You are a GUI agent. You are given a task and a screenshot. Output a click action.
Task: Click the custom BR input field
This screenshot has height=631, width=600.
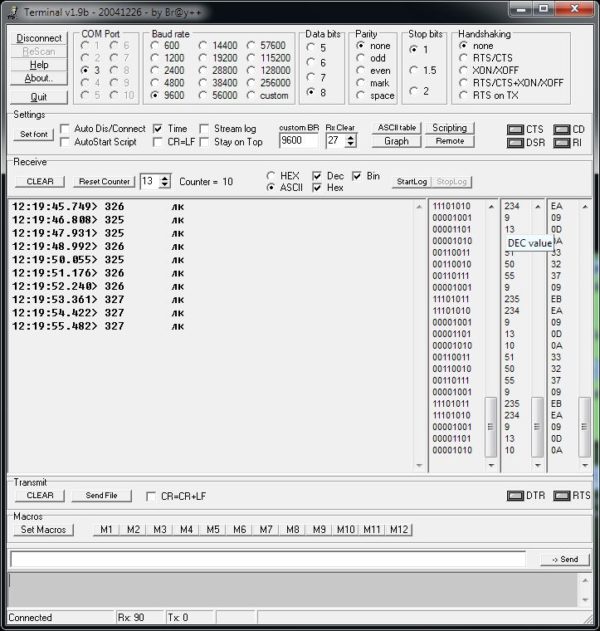(298, 141)
